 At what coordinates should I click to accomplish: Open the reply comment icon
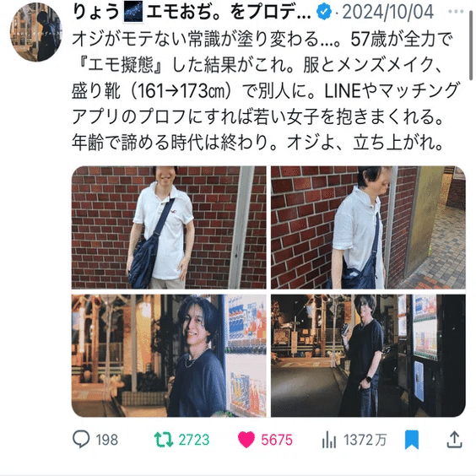[x=81, y=439]
